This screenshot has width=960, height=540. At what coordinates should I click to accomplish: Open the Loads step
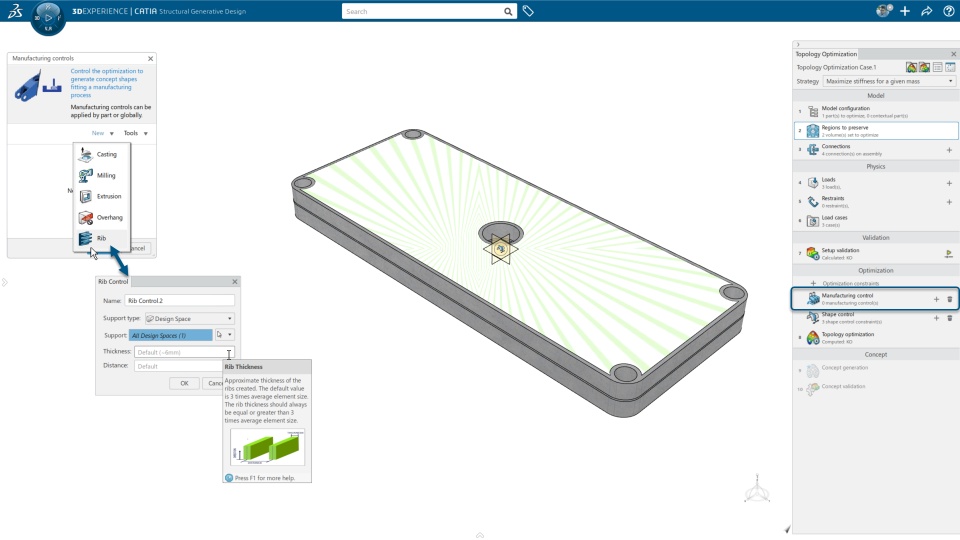(x=868, y=182)
